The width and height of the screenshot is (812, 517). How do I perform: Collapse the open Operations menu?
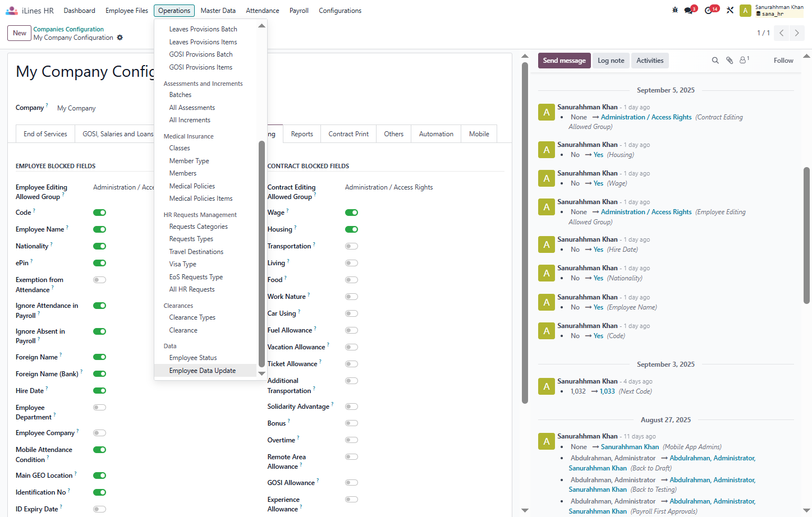click(174, 11)
